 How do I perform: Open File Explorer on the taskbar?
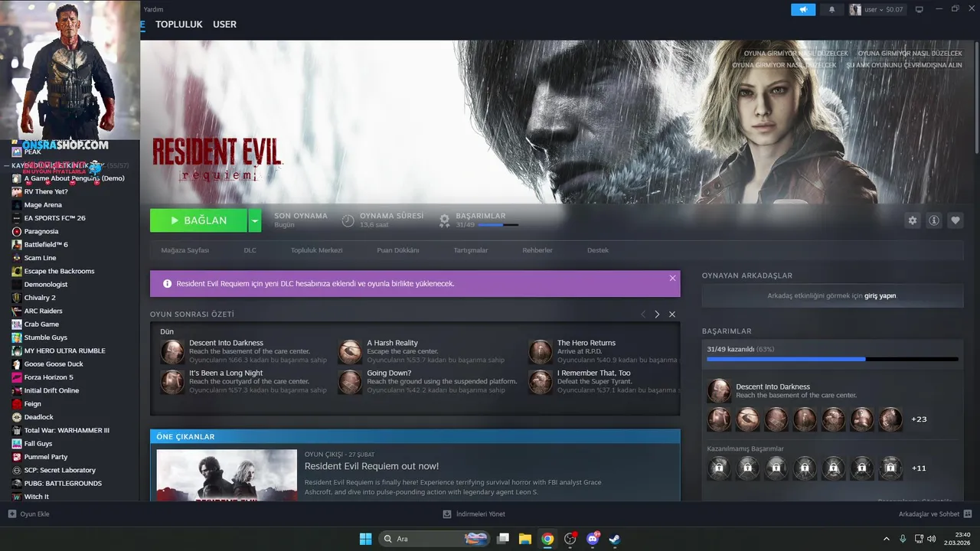[x=525, y=539]
